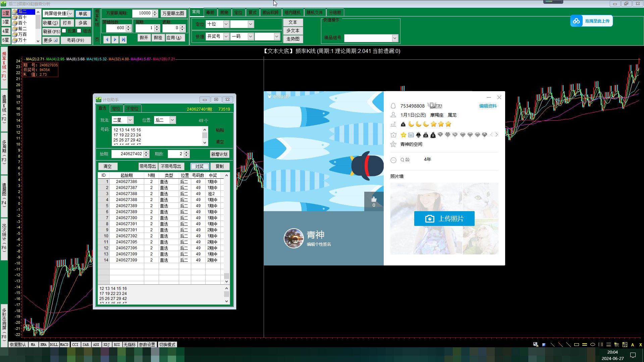Switch to the 复式 tab
Image resolution: width=644 pixels, height=362 pixels.
[253, 12]
